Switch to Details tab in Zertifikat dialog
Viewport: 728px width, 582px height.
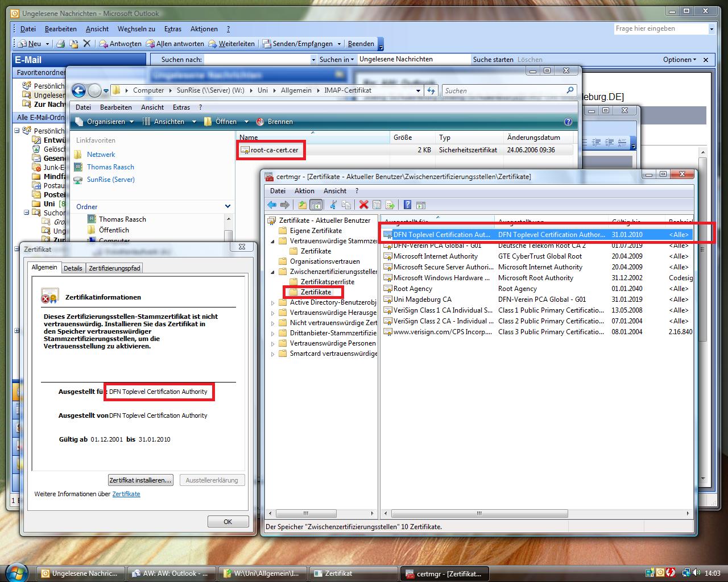[73, 268]
